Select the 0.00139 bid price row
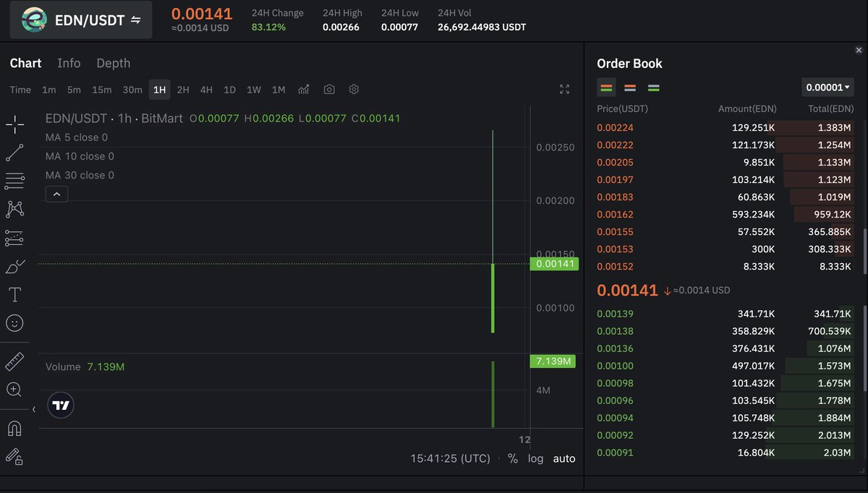This screenshot has height=493, width=868. point(725,314)
